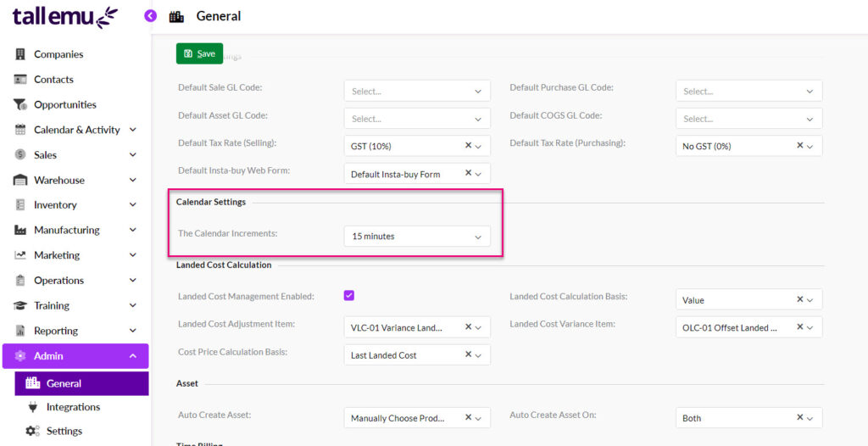
Task: Clear Auto Create Asset On value
Action: [x=800, y=417]
